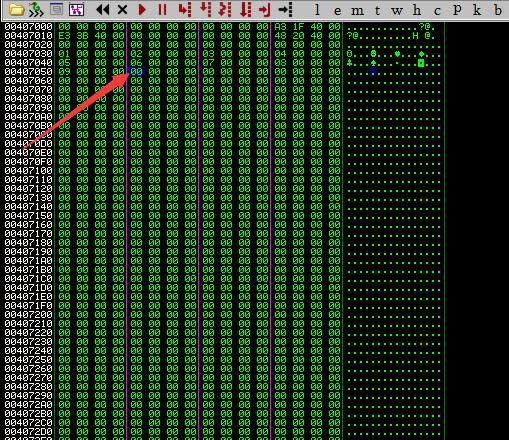Run the program with the red play icon
Image resolution: width=509 pixels, height=440 pixels.
[142, 10]
